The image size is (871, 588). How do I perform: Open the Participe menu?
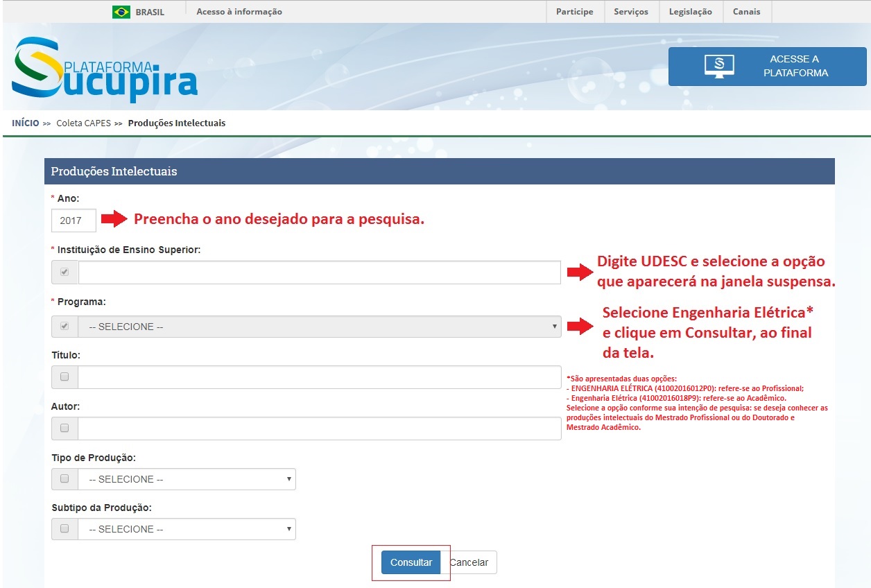pos(574,12)
